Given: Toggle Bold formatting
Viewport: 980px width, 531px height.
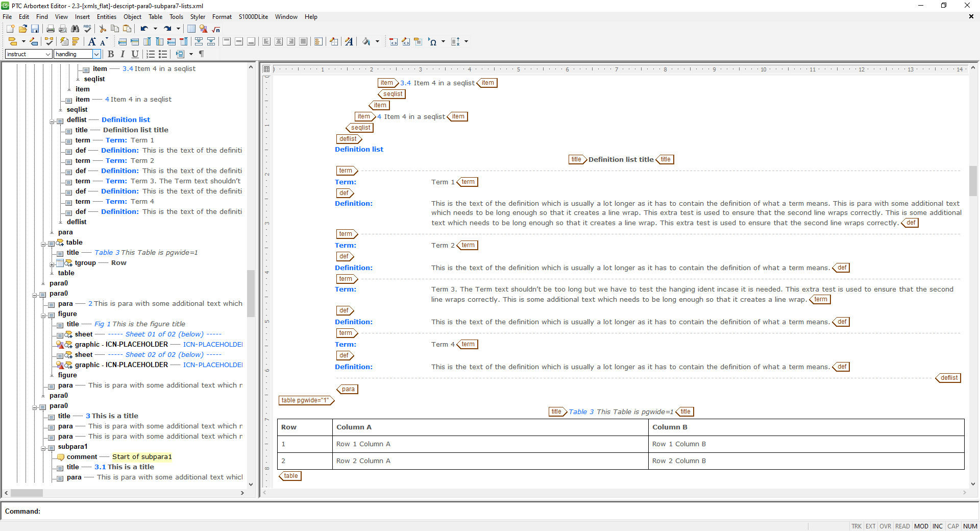Looking at the screenshot, I should tap(111, 54).
